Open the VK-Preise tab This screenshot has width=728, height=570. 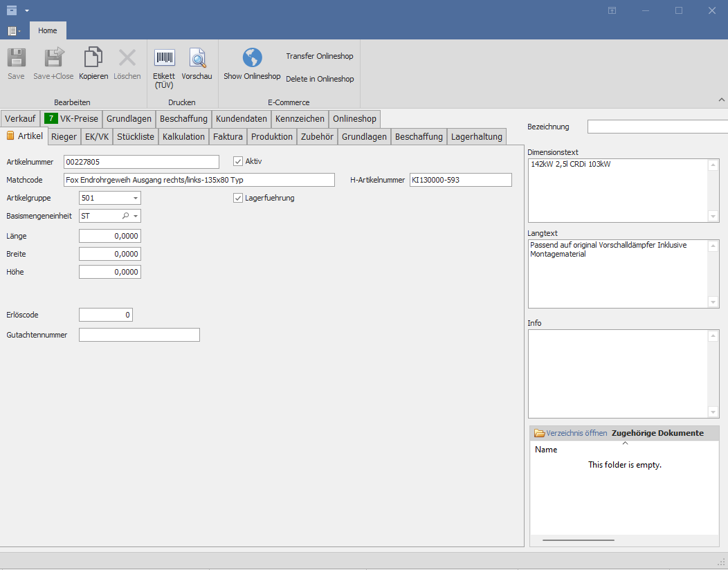tap(71, 119)
